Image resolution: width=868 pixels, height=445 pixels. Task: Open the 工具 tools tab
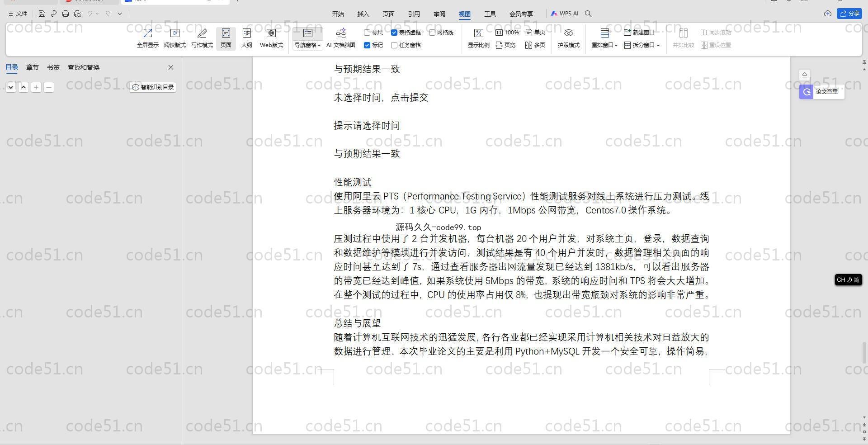point(490,14)
